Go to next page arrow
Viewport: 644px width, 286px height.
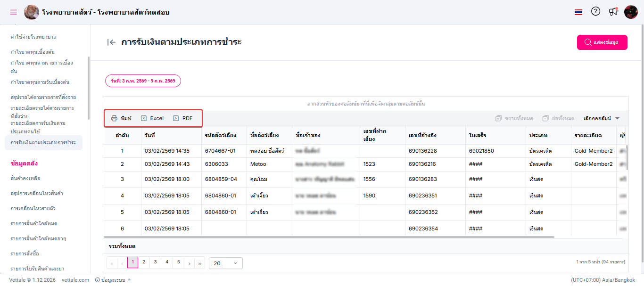pos(189,263)
